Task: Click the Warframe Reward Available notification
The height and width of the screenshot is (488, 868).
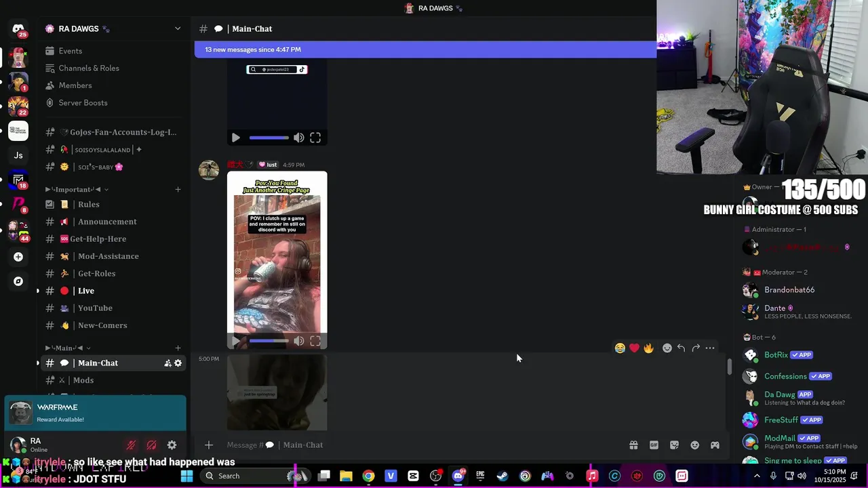Action: [95, 413]
